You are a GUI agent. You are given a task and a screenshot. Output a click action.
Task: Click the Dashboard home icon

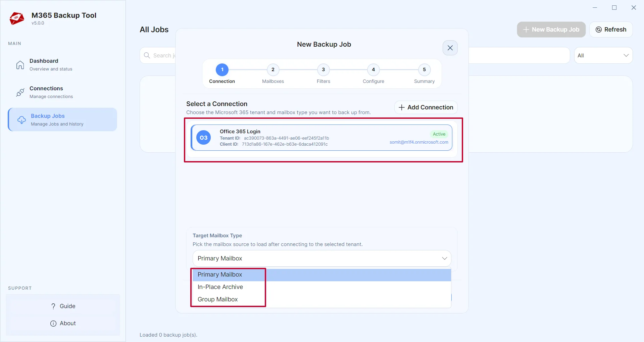pos(20,65)
